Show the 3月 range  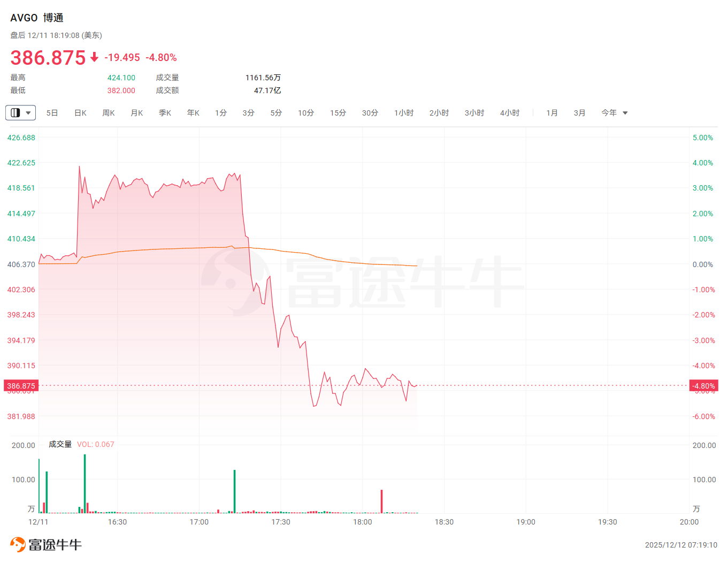(x=579, y=113)
